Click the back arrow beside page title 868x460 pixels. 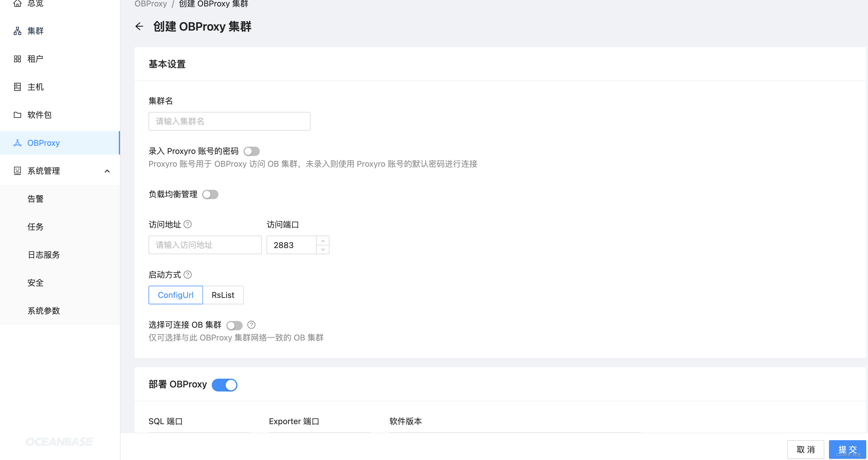(139, 26)
